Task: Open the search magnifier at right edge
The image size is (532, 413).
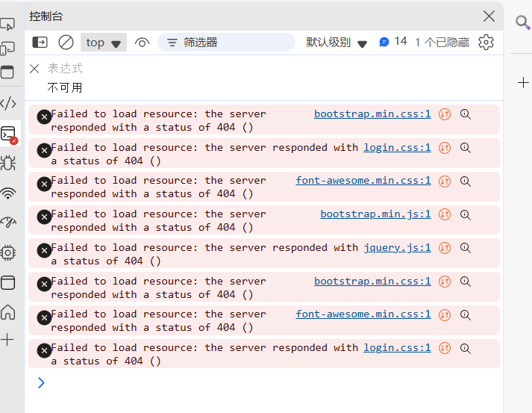Action: point(522,22)
